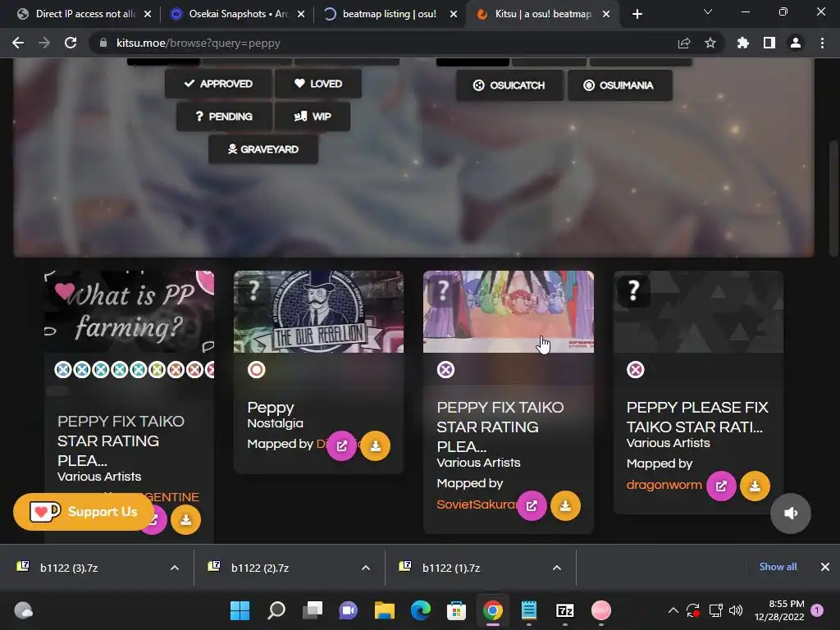Toggle the Loved status filter
This screenshot has width=840, height=630.
[318, 84]
